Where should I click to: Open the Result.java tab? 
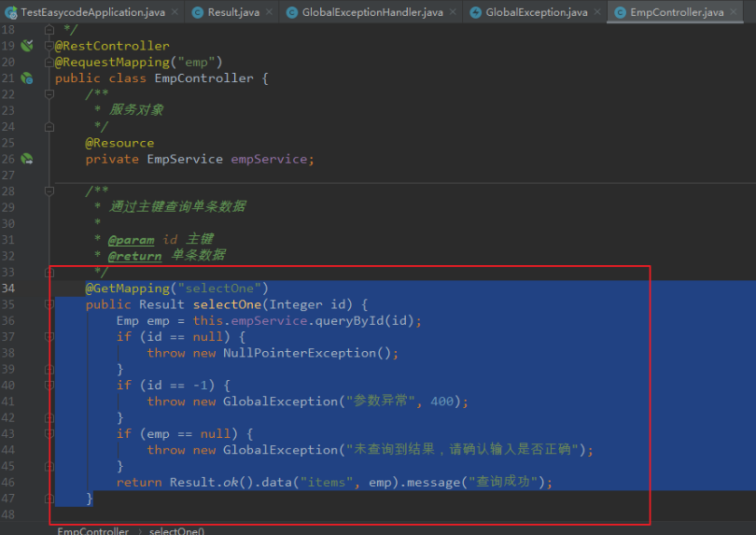point(233,12)
